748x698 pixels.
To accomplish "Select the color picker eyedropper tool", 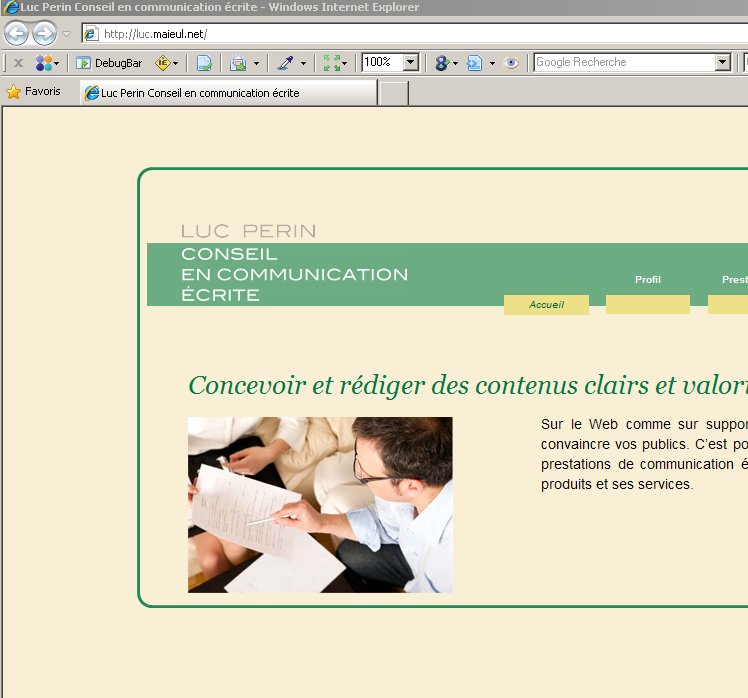I will pos(286,63).
